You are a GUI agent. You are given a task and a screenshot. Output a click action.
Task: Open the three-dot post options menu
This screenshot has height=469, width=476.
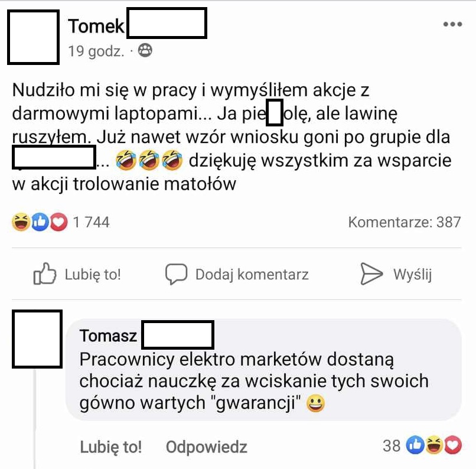pyautogui.click(x=452, y=24)
